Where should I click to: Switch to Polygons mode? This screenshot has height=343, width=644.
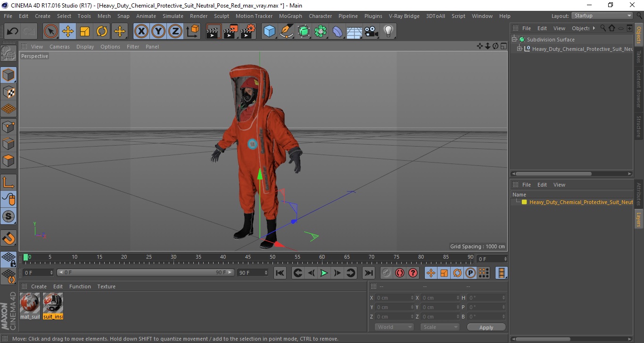pyautogui.click(x=8, y=160)
